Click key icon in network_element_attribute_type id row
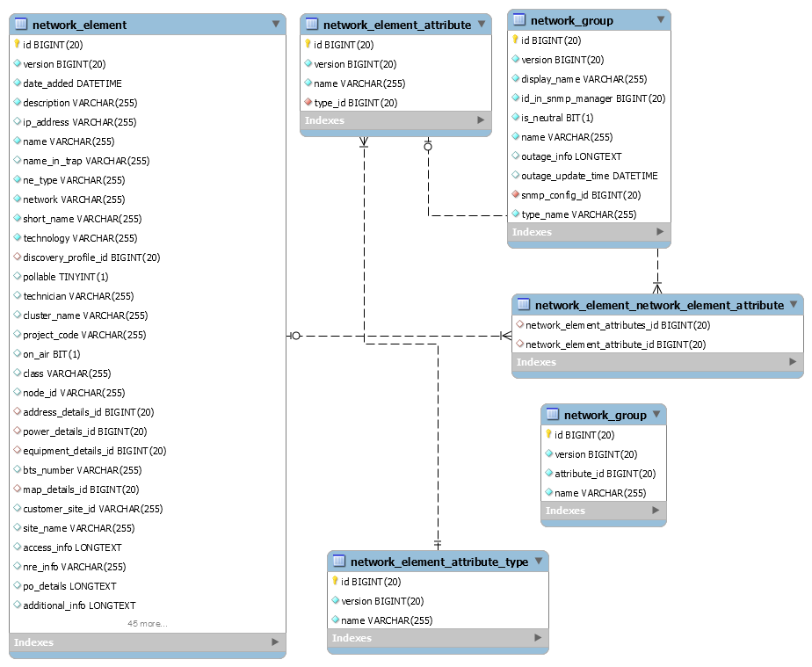The width and height of the screenshot is (812, 667). click(335, 581)
